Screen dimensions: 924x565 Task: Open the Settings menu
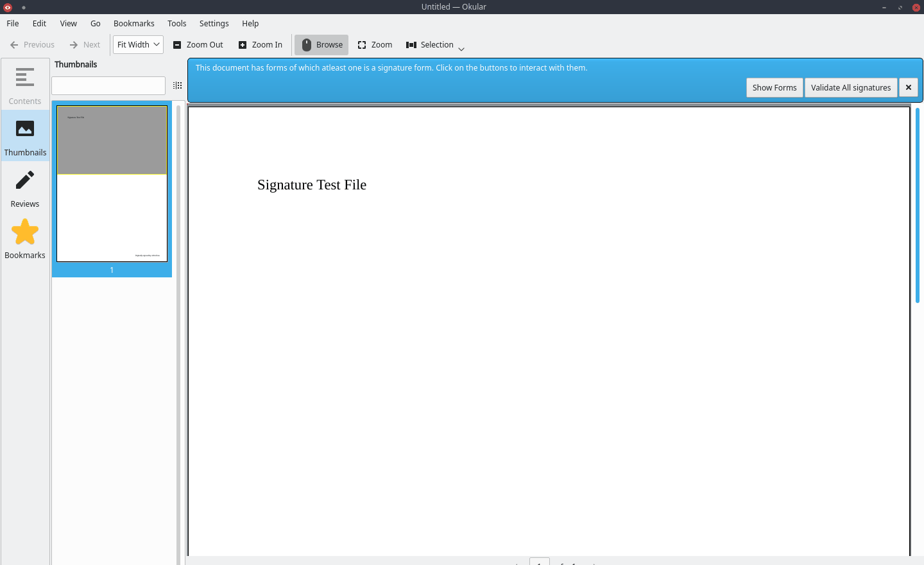pyautogui.click(x=214, y=24)
